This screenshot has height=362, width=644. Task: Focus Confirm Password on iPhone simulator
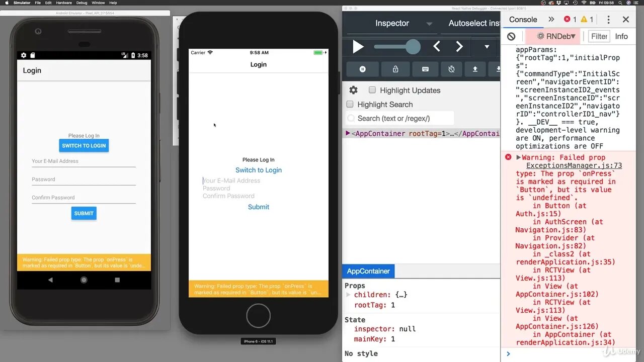click(x=259, y=196)
